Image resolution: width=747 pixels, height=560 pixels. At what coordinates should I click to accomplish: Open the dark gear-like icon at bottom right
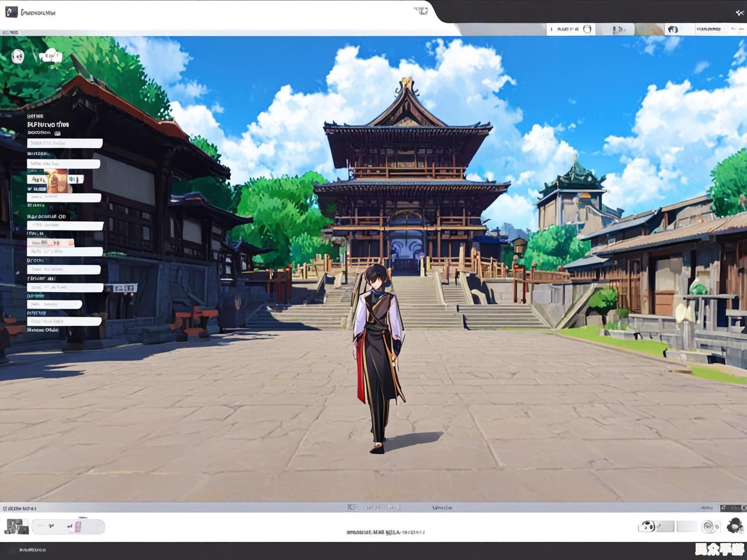(735, 526)
